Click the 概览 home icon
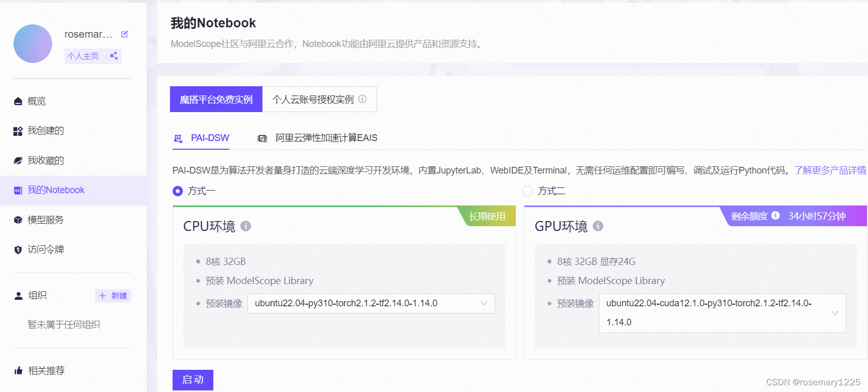868x392 pixels. coord(18,101)
